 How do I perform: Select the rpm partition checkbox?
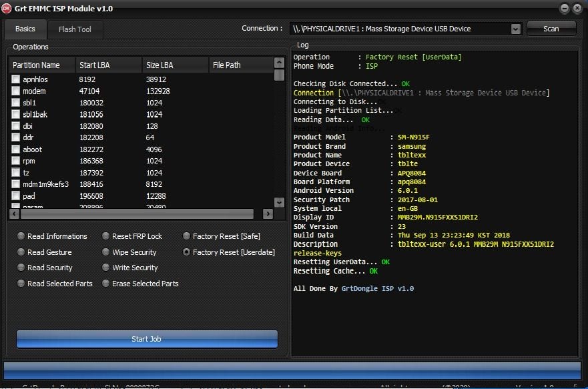(16, 161)
